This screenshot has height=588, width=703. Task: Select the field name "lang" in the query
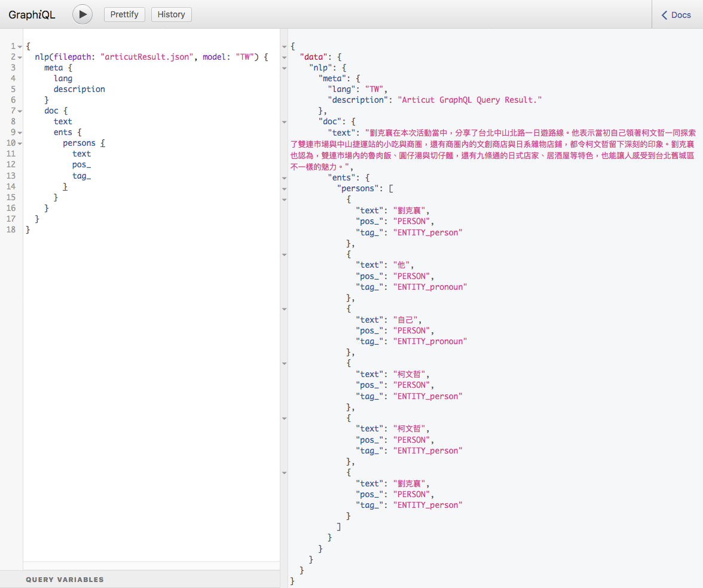click(63, 78)
